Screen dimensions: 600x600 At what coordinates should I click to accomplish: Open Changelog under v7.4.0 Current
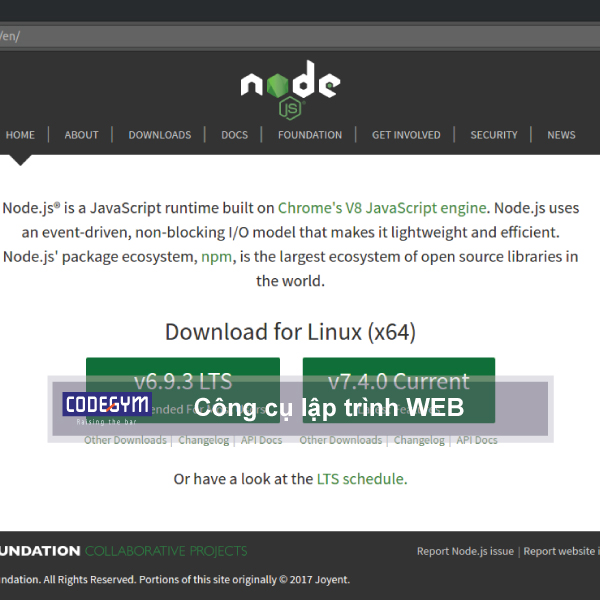click(419, 440)
